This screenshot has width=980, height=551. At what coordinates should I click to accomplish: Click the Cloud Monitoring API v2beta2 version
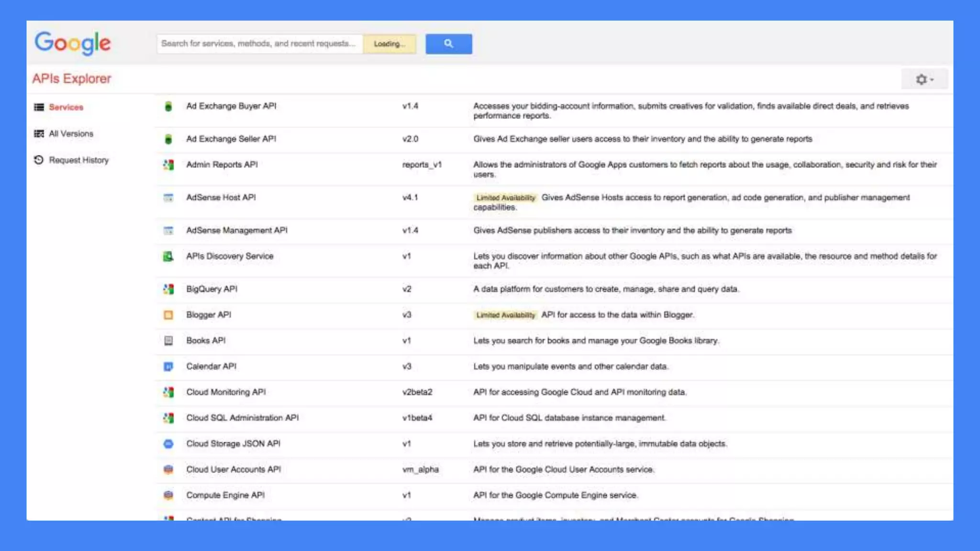tap(417, 392)
